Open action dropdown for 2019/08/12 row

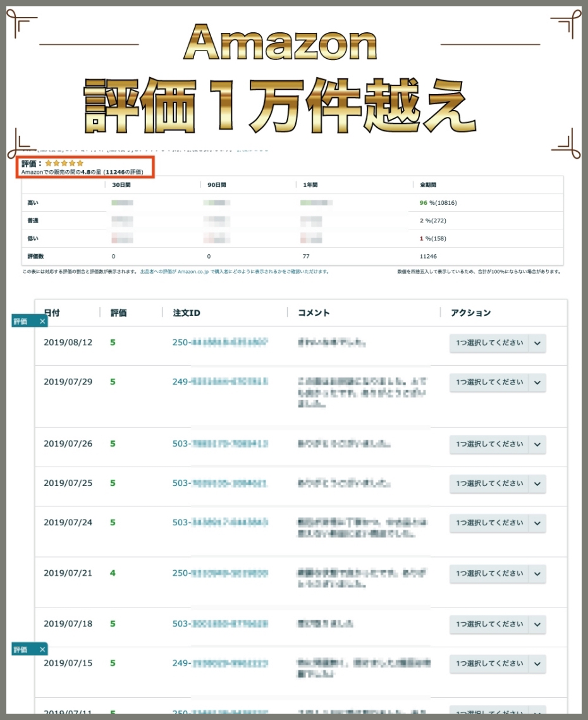click(x=498, y=343)
